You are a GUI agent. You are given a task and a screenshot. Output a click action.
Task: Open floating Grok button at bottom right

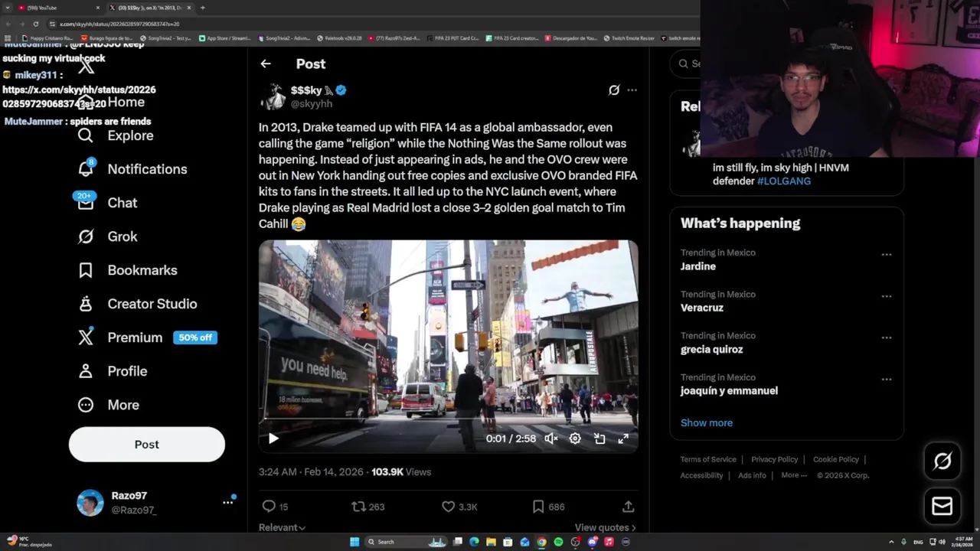pyautogui.click(x=942, y=461)
